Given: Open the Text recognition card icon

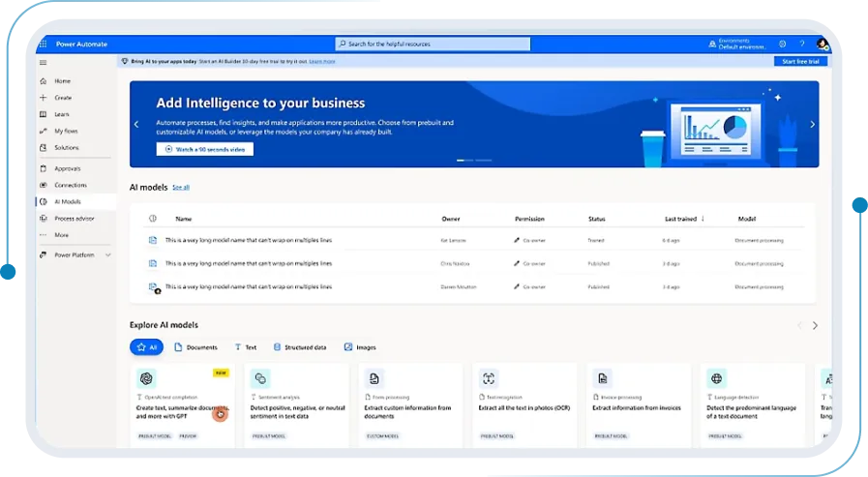Looking at the screenshot, I should tap(489, 378).
